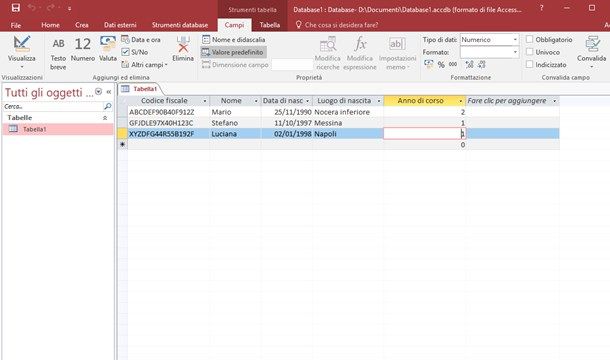This screenshot has height=360, width=610.
Task: Collapse the Tabelle group
Action: pyautogui.click(x=105, y=118)
